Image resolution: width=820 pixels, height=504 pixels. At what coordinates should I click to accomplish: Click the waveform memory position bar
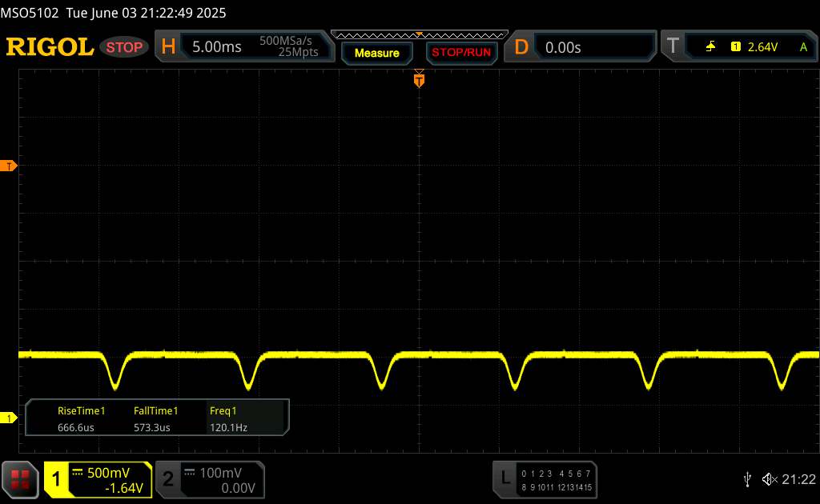pyautogui.click(x=420, y=35)
